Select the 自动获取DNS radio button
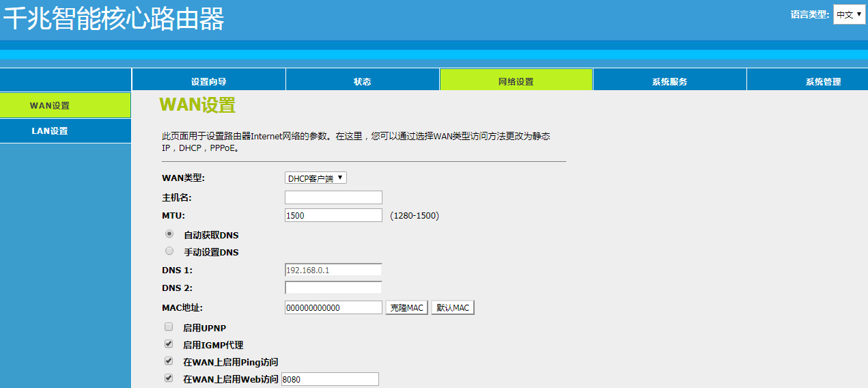The image size is (868, 388). click(169, 234)
